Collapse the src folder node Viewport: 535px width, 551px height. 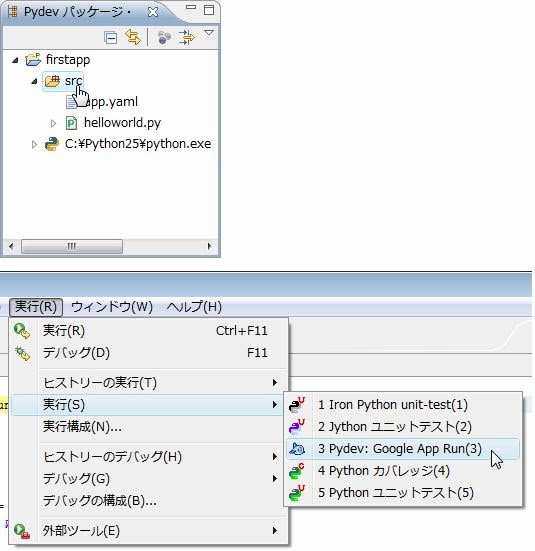click(34, 82)
